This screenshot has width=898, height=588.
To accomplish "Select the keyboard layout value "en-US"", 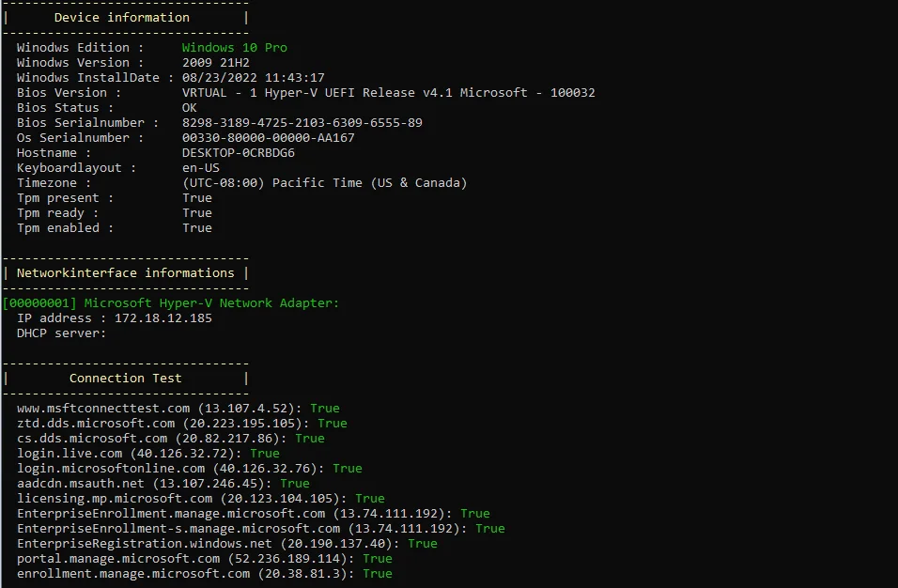I will (201, 168).
